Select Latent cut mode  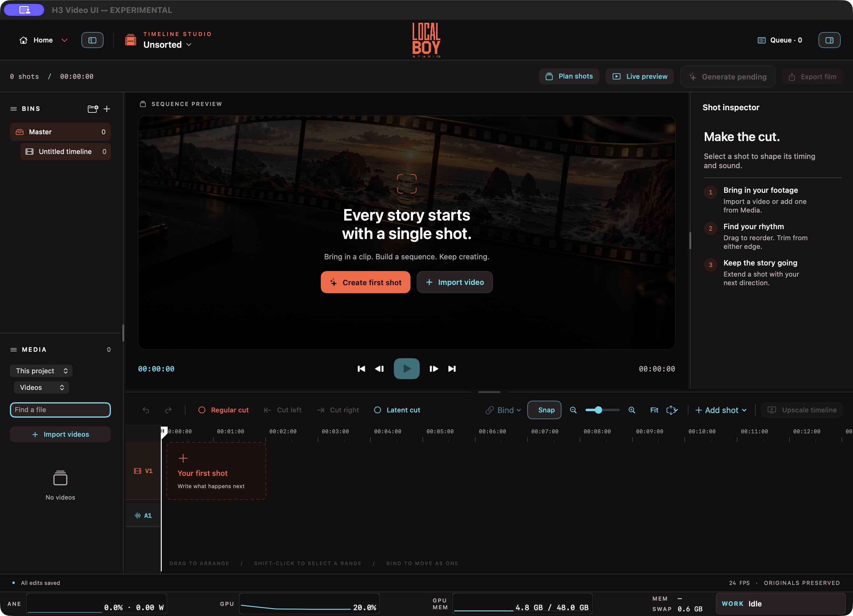[x=397, y=410]
